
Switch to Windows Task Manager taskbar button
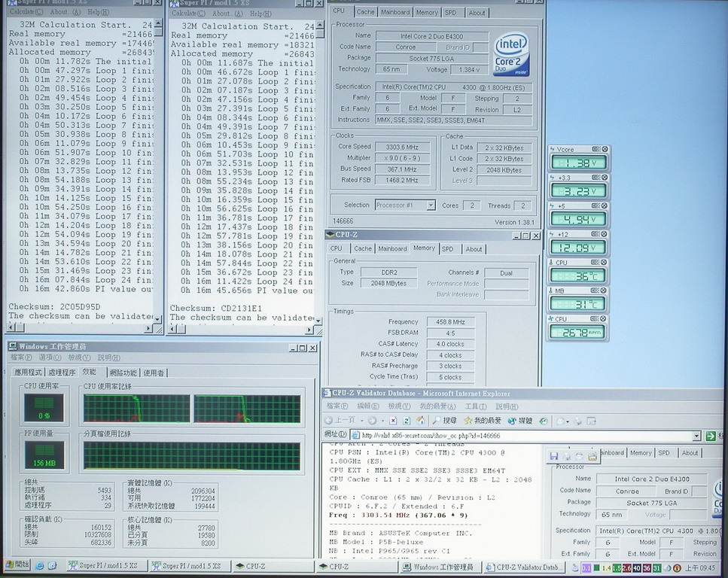pos(440,567)
